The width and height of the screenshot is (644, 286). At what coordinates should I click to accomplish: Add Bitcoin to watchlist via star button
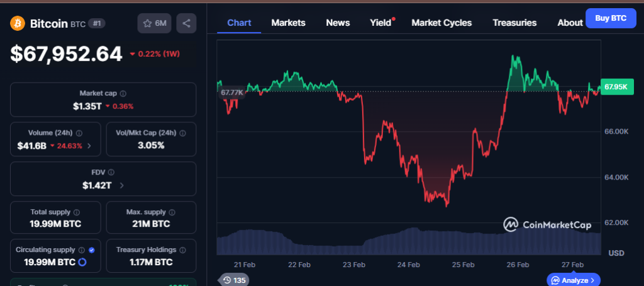point(154,23)
